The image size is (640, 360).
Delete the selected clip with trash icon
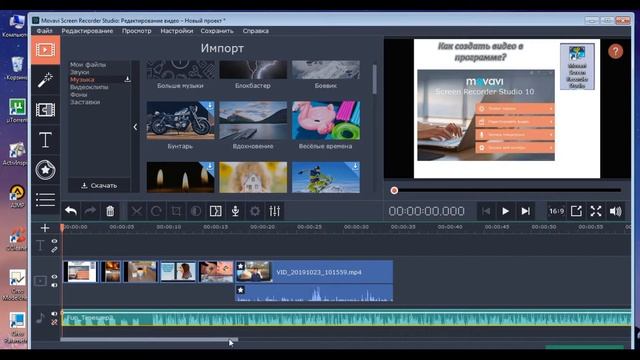coord(110,211)
